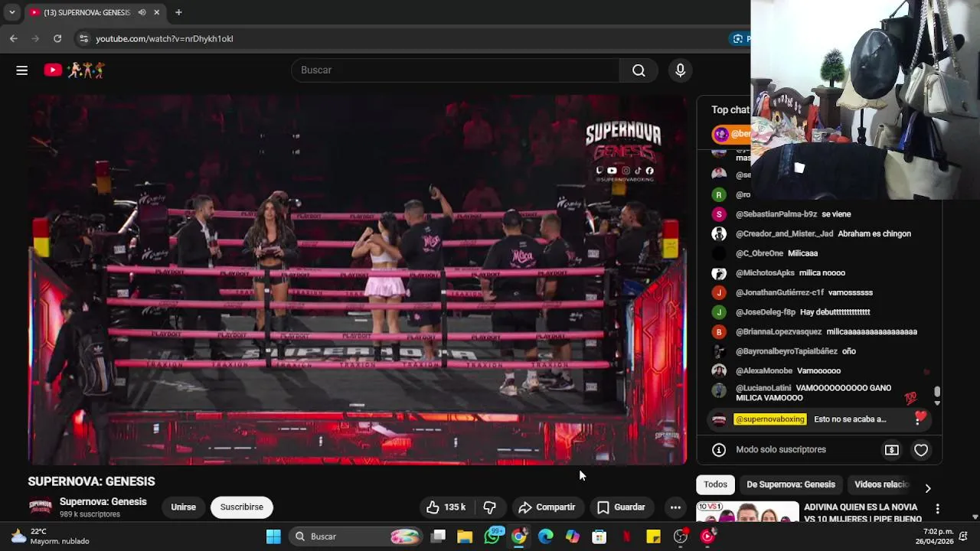Click the search magnifier button
Viewport: 980px width, 551px height.
(639, 70)
